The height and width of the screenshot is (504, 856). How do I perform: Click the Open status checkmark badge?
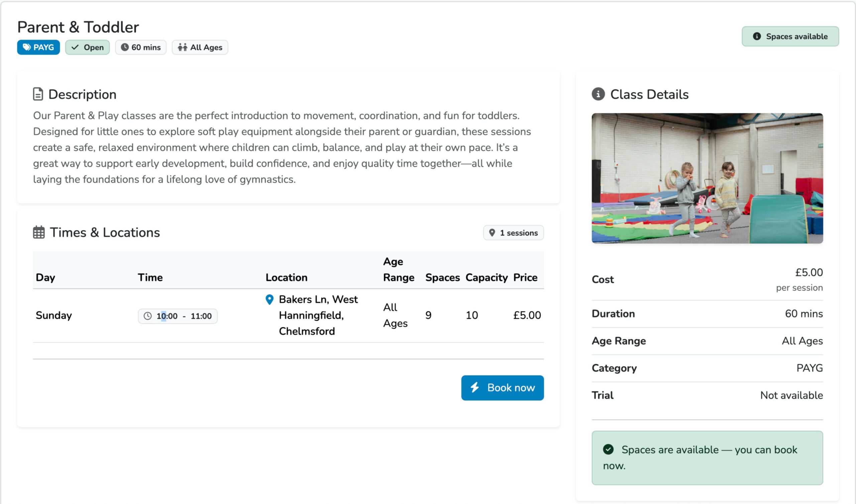point(87,47)
